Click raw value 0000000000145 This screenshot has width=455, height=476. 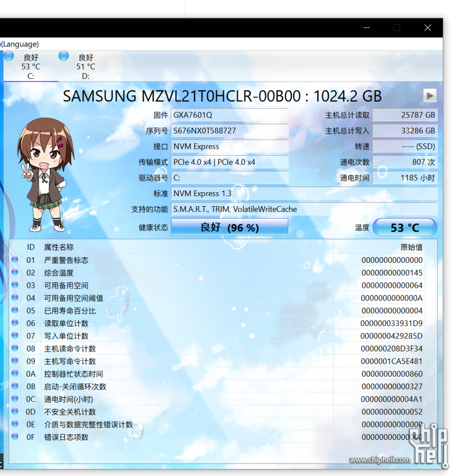392,273
